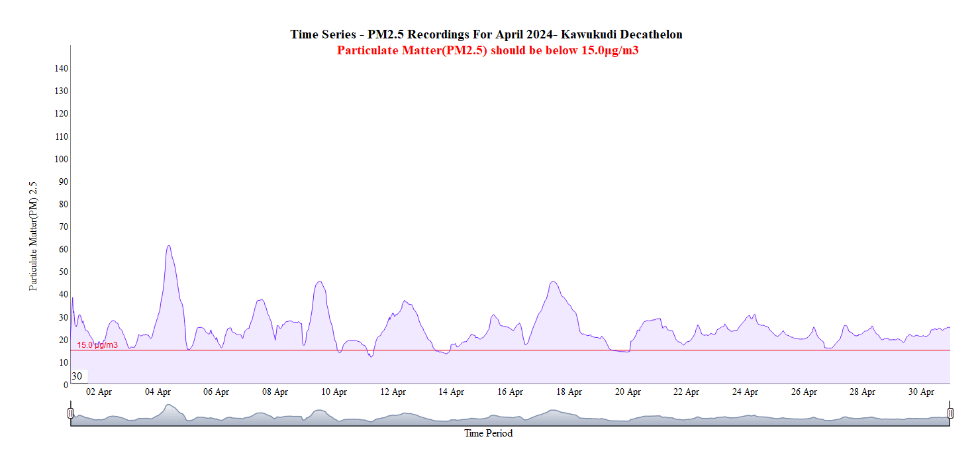The image size is (980, 465).
Task: Click the 'Particulate Matter(PM) 2.5' y-axis title
Action: pos(33,236)
